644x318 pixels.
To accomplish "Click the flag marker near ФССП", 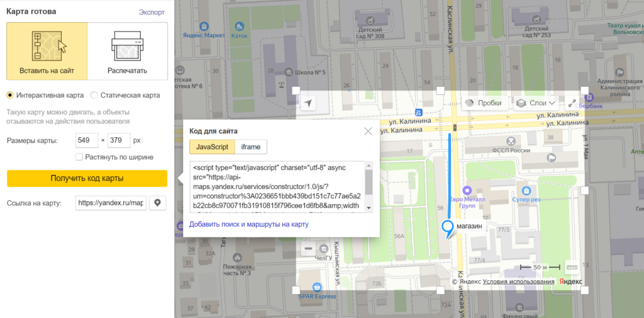I will [551, 157].
